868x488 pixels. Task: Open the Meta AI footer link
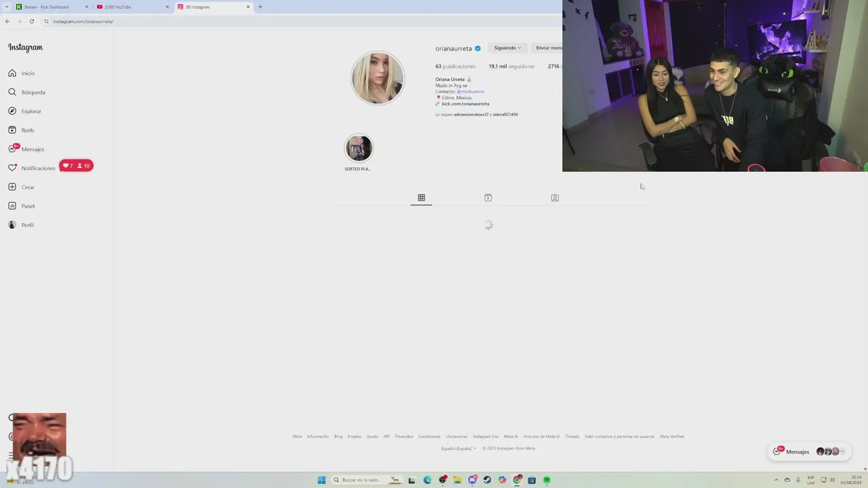pyautogui.click(x=511, y=436)
